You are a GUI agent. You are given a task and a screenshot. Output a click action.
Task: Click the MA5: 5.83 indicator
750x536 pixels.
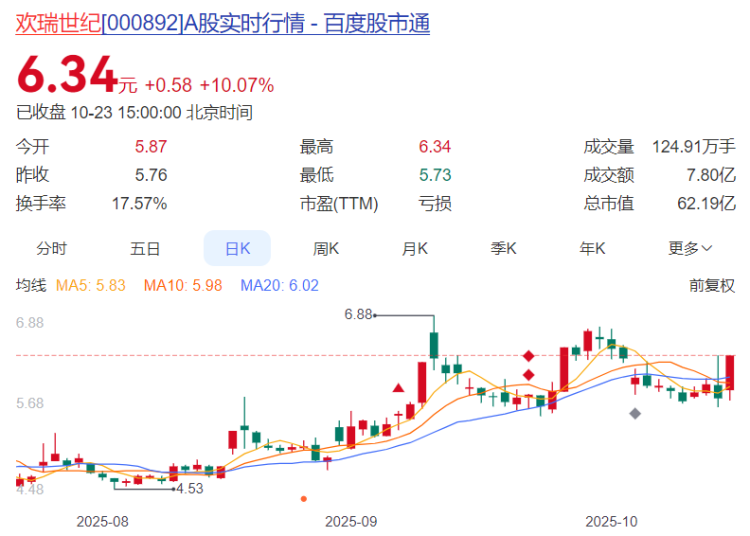(90, 285)
